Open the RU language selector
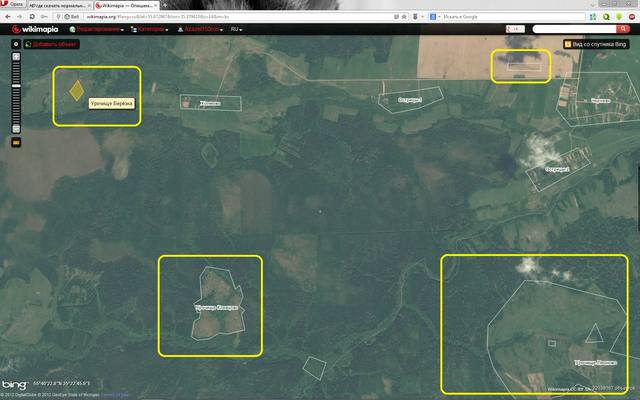640x400 pixels. (236, 30)
